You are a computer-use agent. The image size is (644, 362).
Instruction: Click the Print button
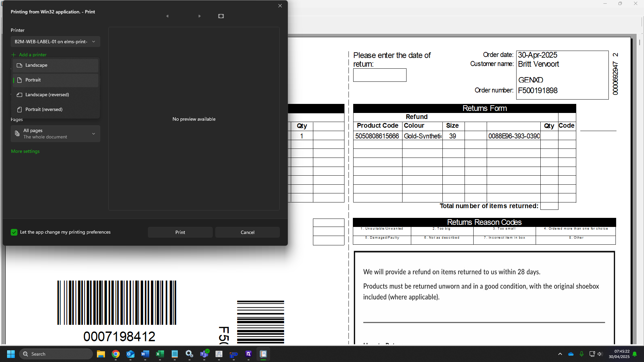point(180,232)
